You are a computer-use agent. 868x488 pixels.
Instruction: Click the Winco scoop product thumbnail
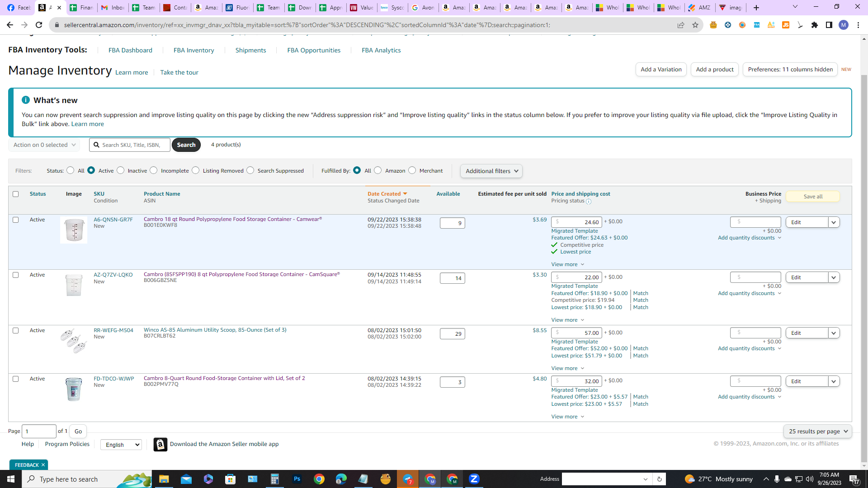tap(74, 341)
